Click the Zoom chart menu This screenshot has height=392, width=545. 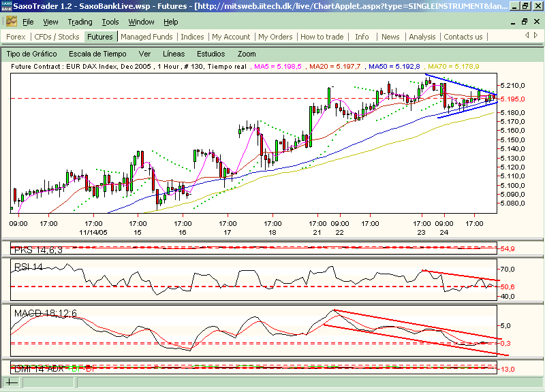coord(247,54)
